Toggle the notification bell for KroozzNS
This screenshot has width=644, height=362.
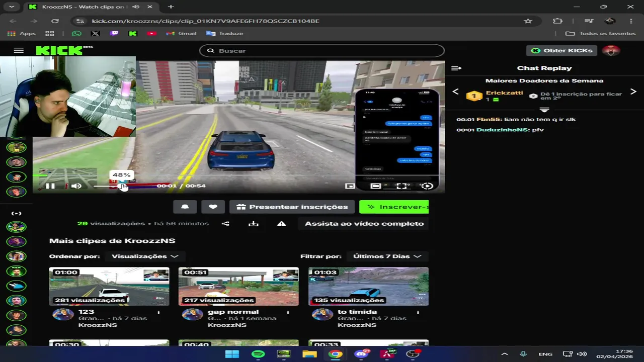click(x=185, y=207)
